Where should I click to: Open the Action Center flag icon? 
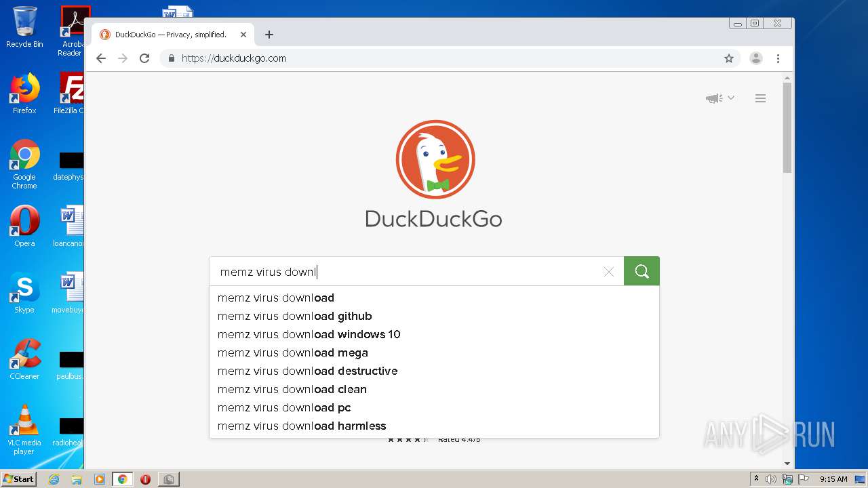pyautogui.click(x=804, y=479)
